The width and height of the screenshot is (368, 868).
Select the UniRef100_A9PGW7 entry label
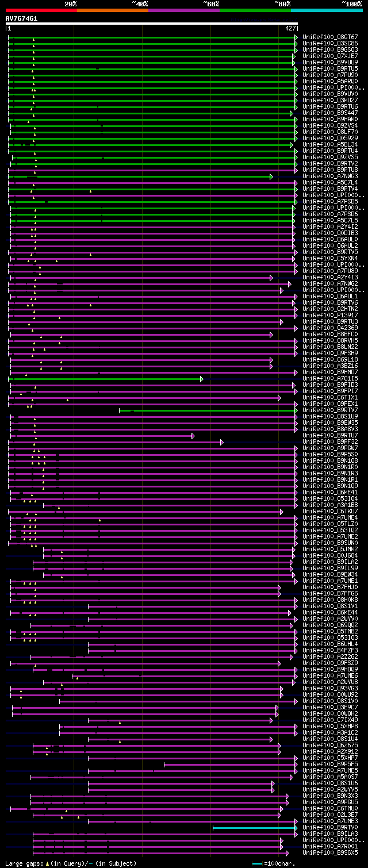point(330,448)
